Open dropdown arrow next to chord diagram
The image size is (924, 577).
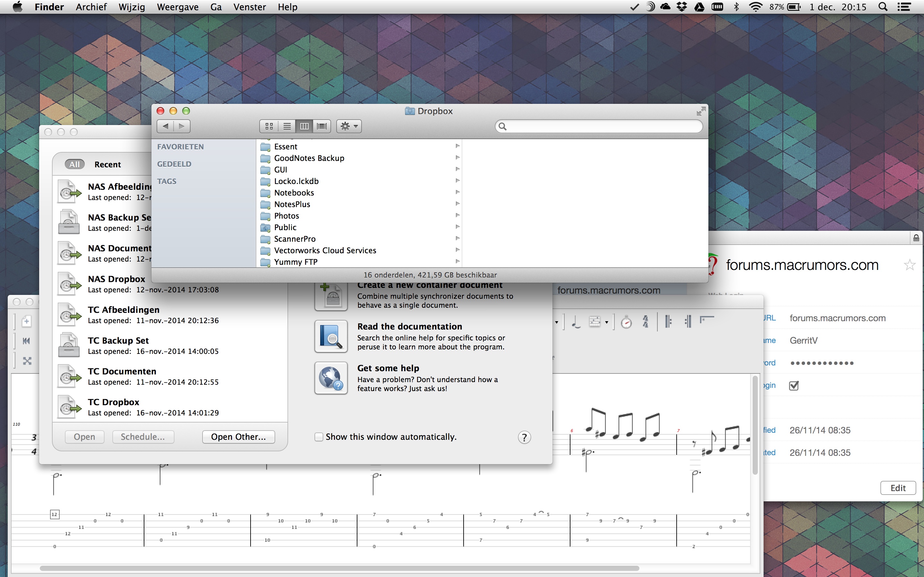[607, 323]
